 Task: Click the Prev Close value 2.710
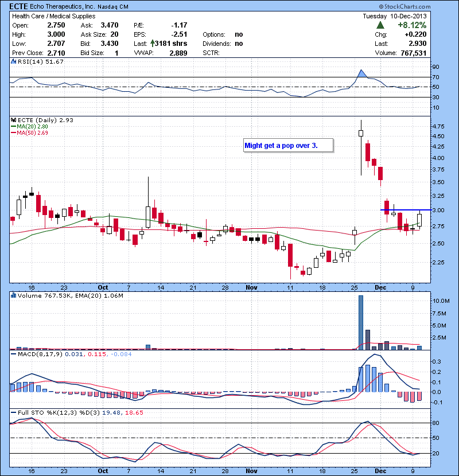tap(56, 53)
